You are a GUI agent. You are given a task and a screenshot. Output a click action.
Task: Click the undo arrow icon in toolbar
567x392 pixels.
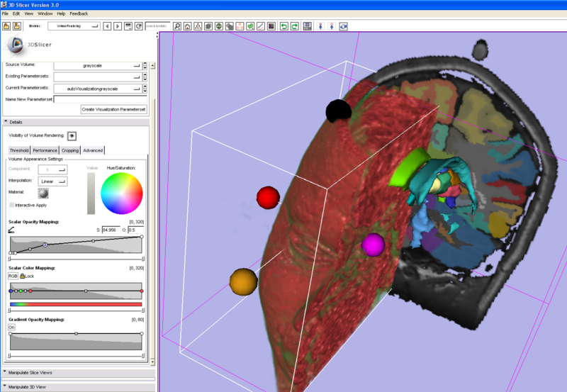coord(283,26)
